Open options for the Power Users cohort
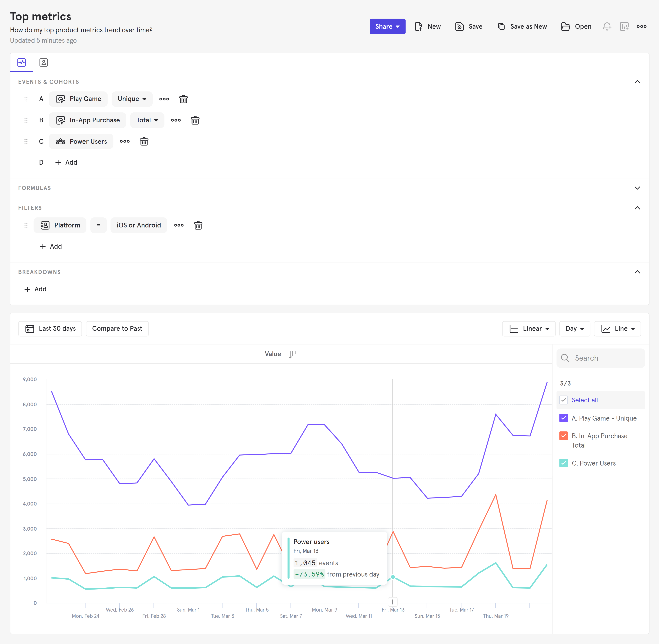 [125, 141]
